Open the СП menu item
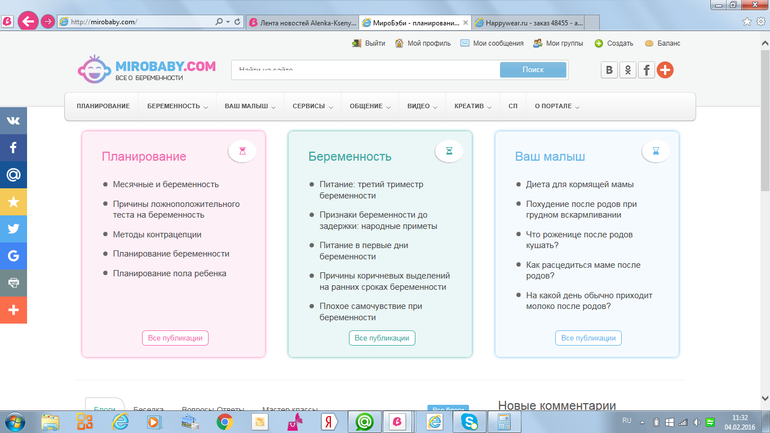This screenshot has width=770, height=433. (x=513, y=106)
